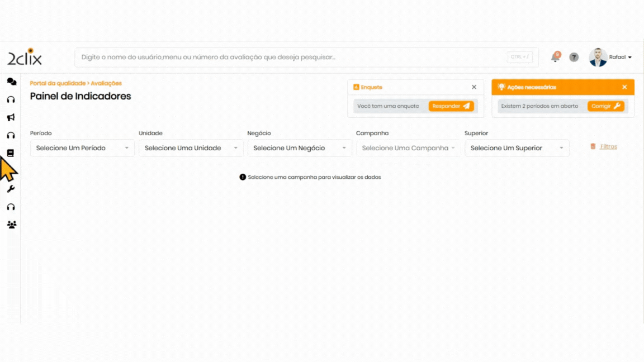
Task: Click the help question mark icon
Action: coord(574,57)
